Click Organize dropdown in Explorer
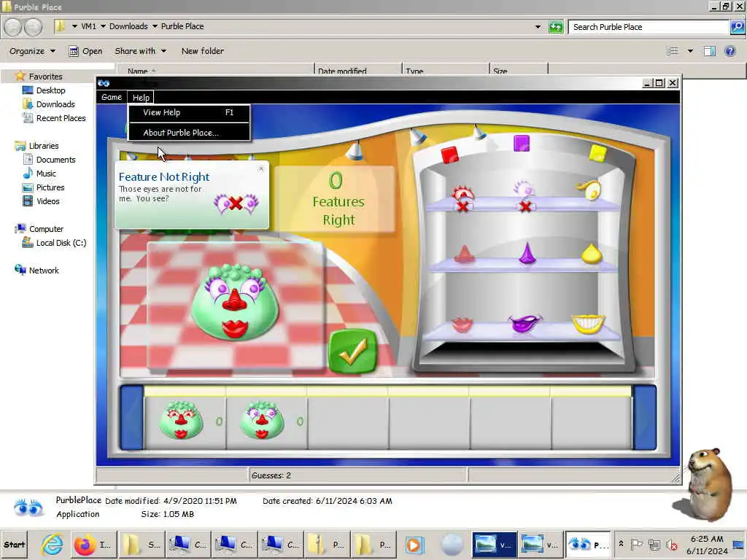Image resolution: width=747 pixels, height=560 pixels. click(32, 51)
